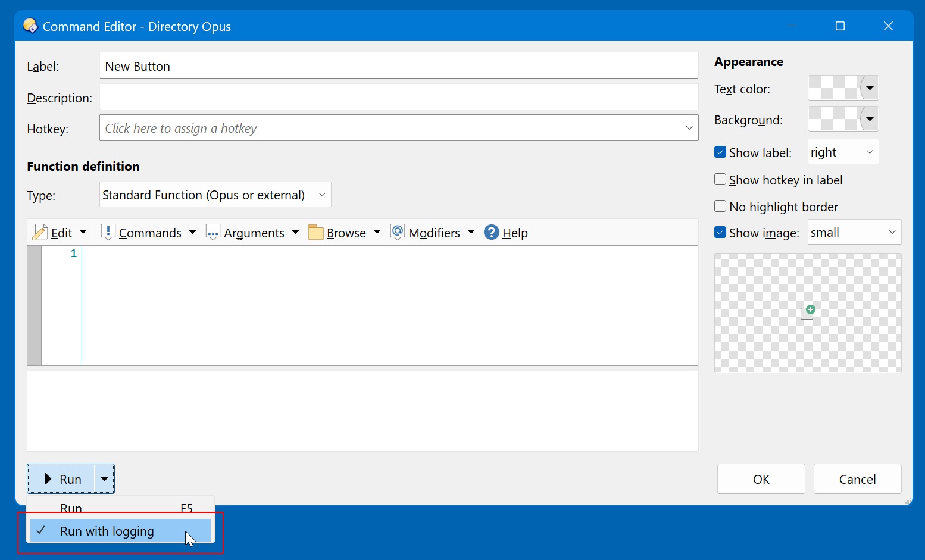Screen dimensions: 925x560
Task: Enable No highlight border checkbox
Action: pos(720,206)
